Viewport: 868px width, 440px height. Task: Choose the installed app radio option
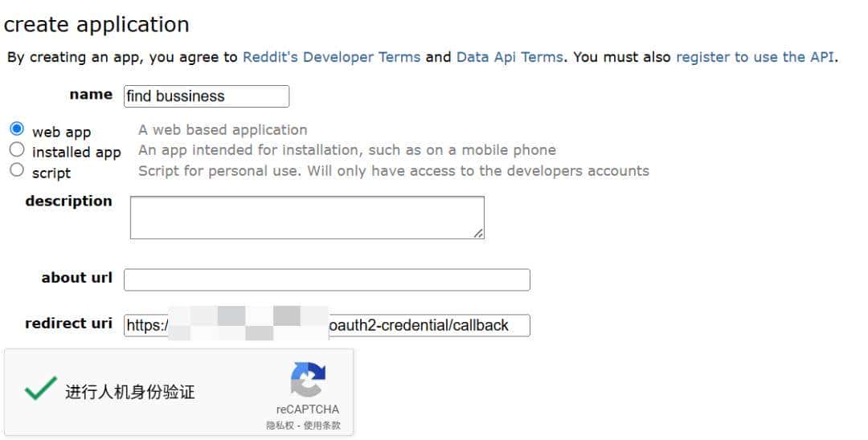click(x=17, y=149)
